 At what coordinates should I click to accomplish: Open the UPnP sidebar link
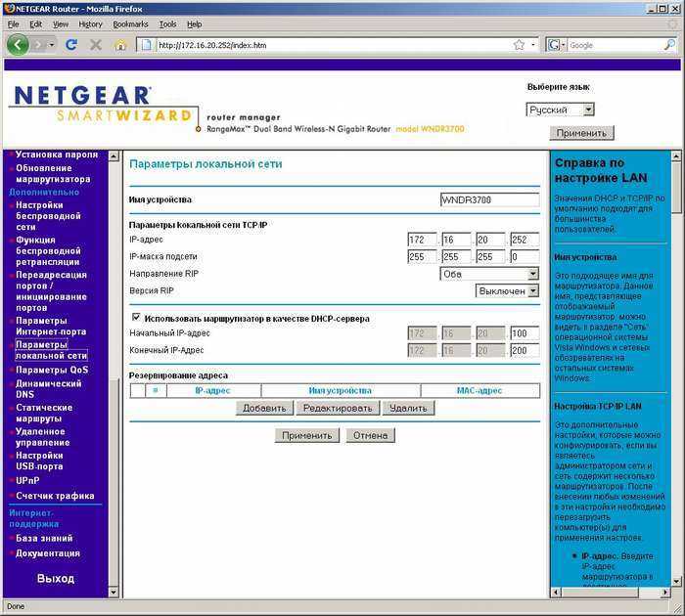click(27, 481)
